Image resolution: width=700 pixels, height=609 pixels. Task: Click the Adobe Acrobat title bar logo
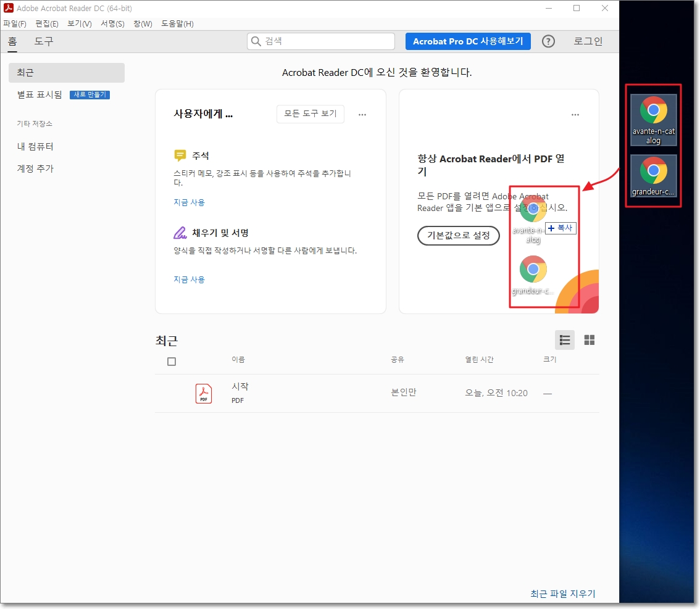8,8
